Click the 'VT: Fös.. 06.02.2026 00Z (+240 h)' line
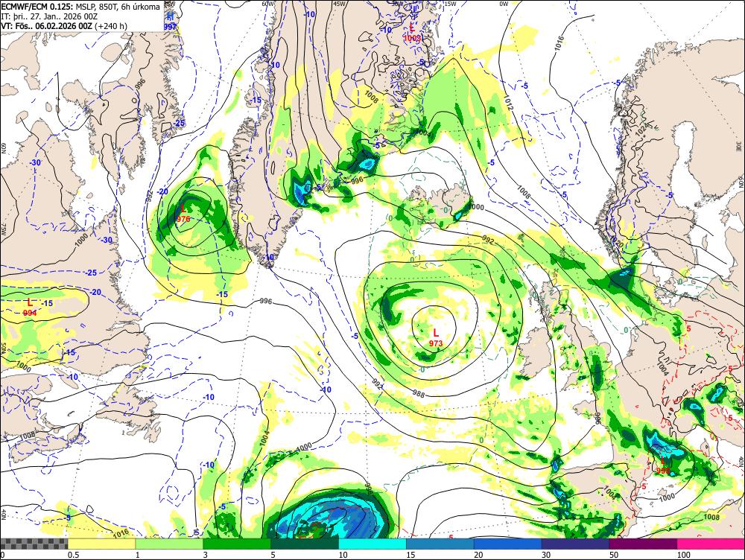 click(64, 25)
